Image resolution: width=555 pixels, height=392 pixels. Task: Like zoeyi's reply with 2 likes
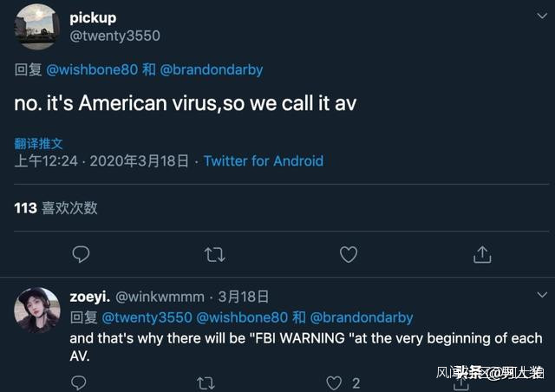[335, 382]
